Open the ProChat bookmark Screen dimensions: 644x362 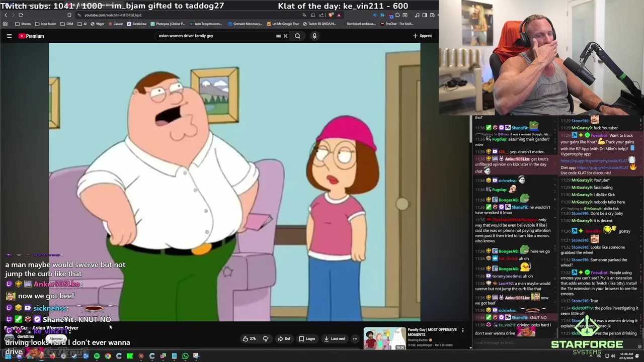coord(396,24)
